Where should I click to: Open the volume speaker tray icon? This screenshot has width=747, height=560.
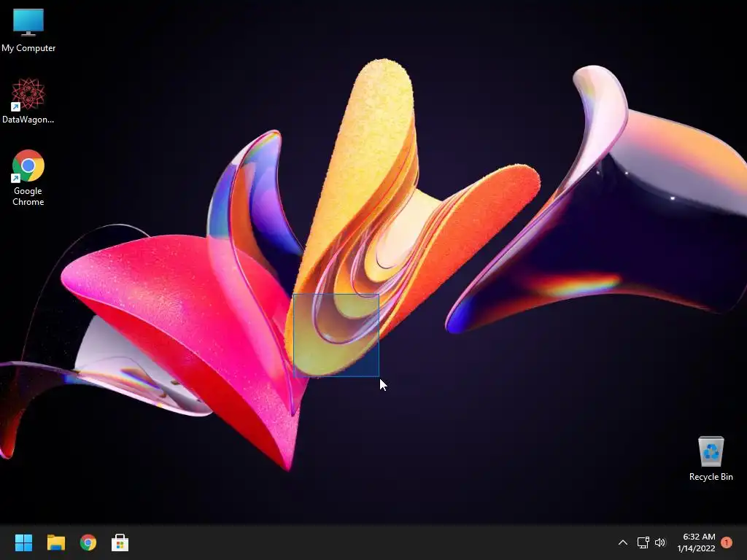[x=659, y=542]
